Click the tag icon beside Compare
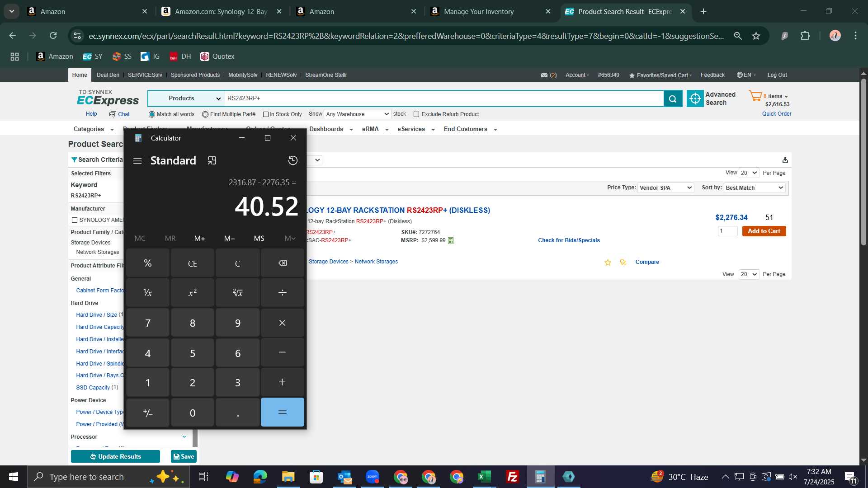This screenshot has height=488, width=868. click(x=623, y=263)
